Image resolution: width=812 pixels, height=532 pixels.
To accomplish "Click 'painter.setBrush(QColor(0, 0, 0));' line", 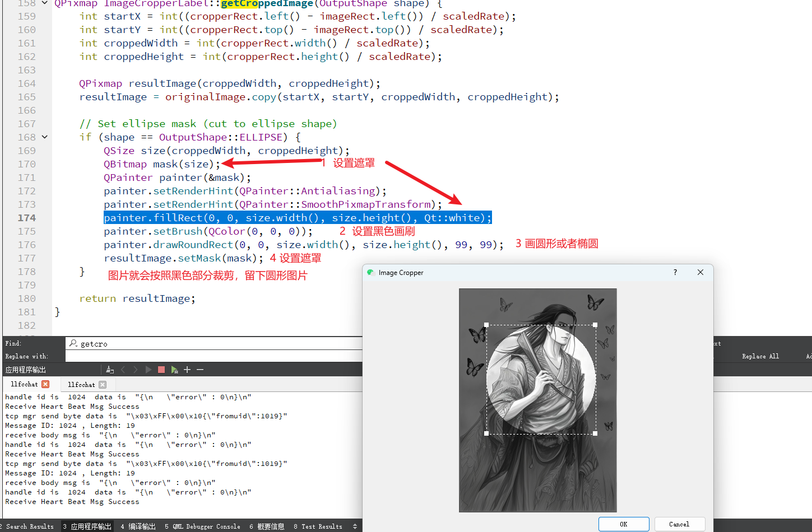I will tap(208, 231).
